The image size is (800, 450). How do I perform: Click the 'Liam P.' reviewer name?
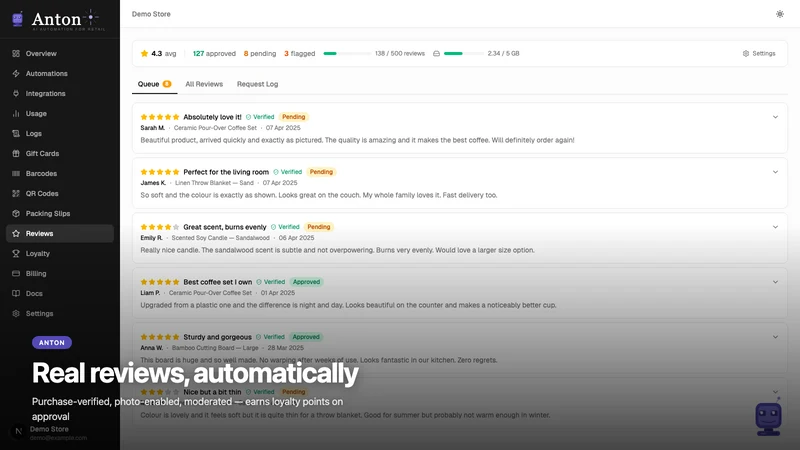pos(150,293)
